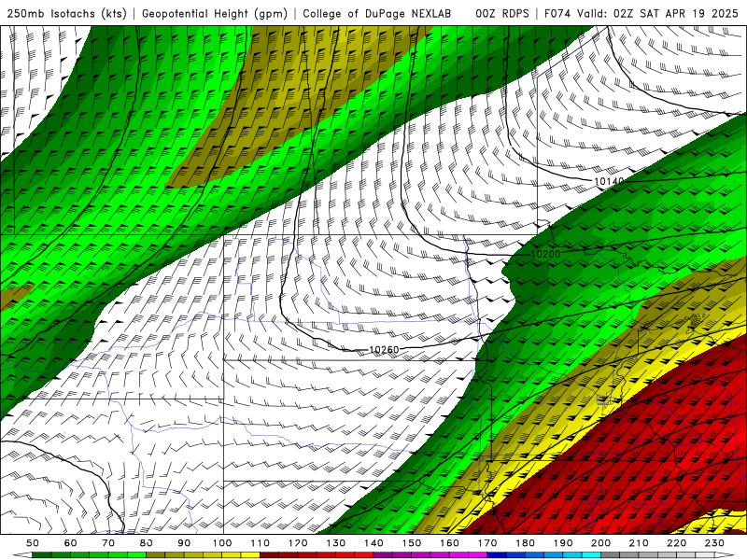Screen dimensions: 747x560
Task: Click the 160 value on the legend
Action: tap(449, 543)
